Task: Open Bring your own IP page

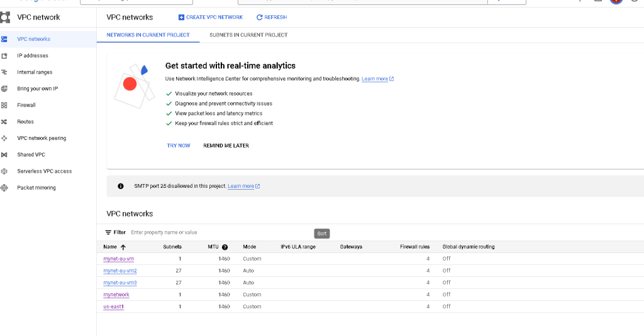Action: [37, 89]
